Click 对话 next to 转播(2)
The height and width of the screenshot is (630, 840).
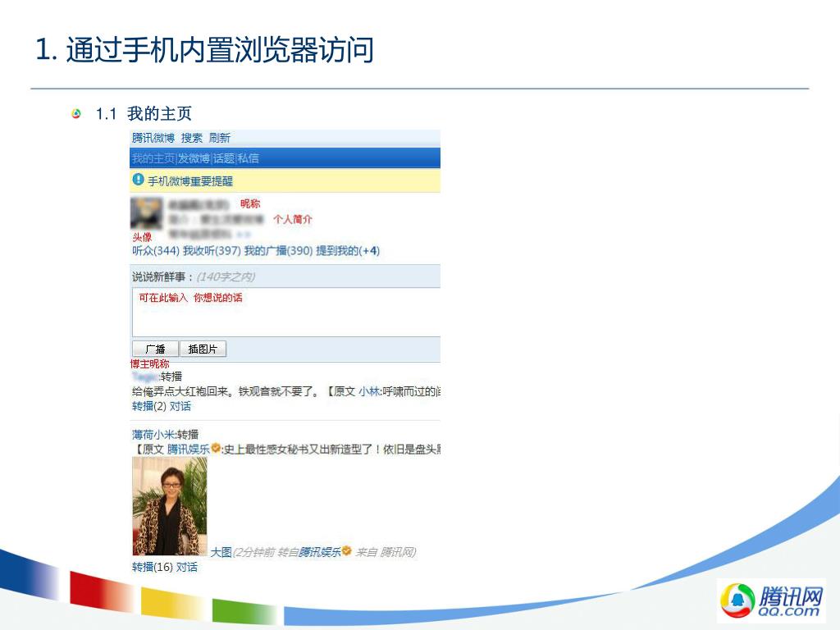[180, 406]
